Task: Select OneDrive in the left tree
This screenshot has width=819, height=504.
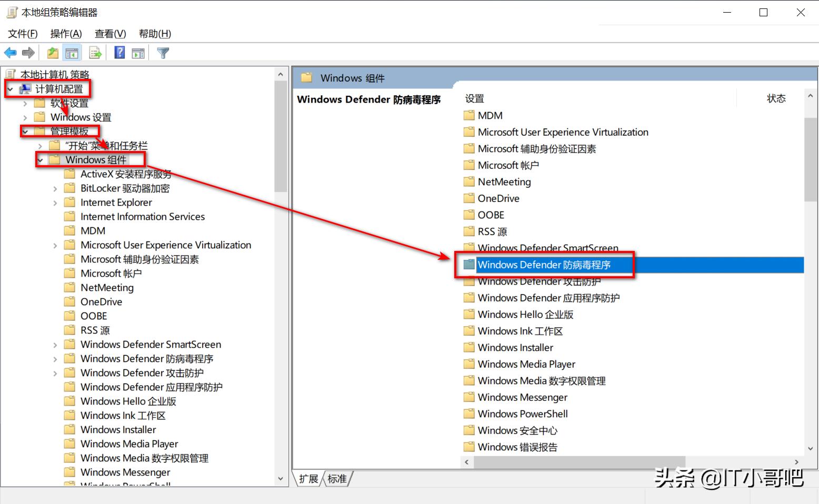Action: point(101,301)
